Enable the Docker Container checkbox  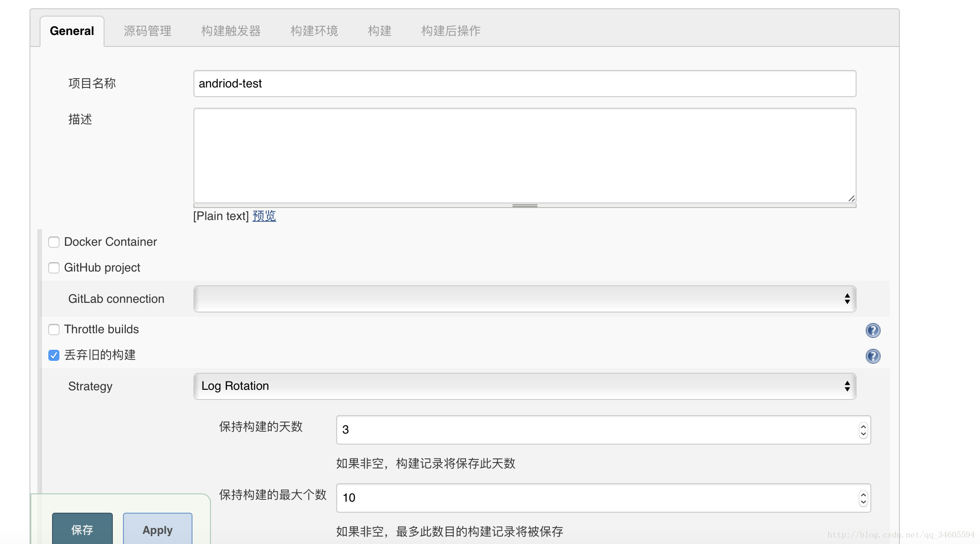point(54,242)
